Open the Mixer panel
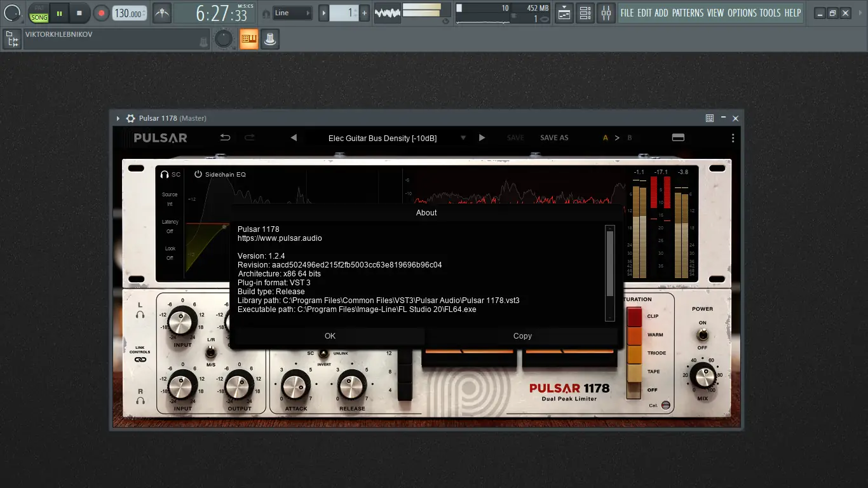The image size is (868, 488). click(x=606, y=13)
